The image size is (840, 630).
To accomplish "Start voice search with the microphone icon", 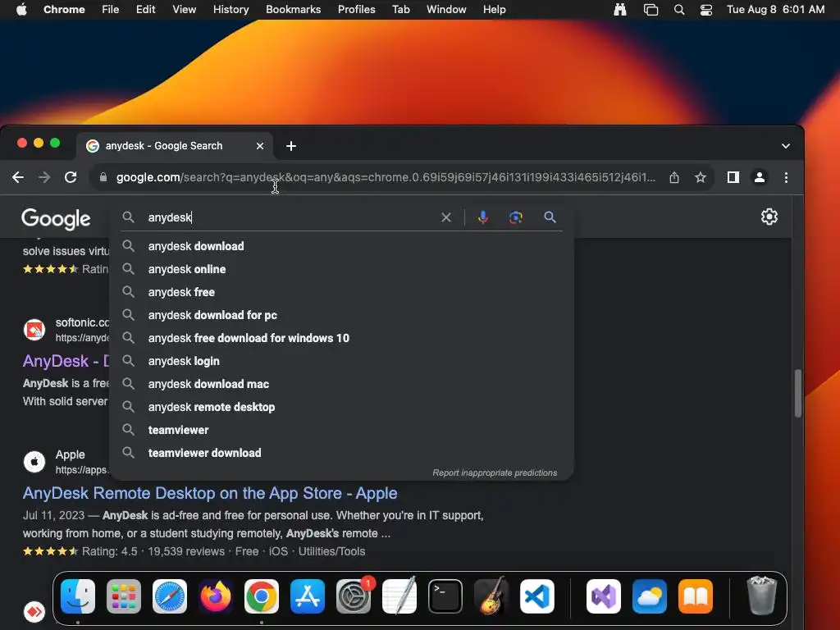I will (482, 217).
